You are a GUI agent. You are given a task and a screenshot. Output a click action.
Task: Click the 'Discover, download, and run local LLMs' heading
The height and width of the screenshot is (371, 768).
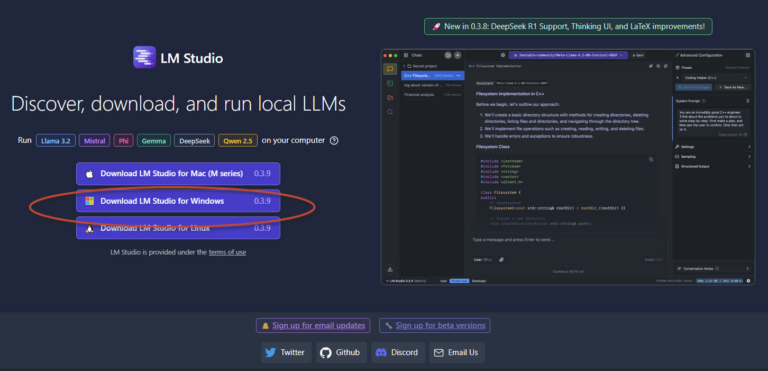point(178,104)
